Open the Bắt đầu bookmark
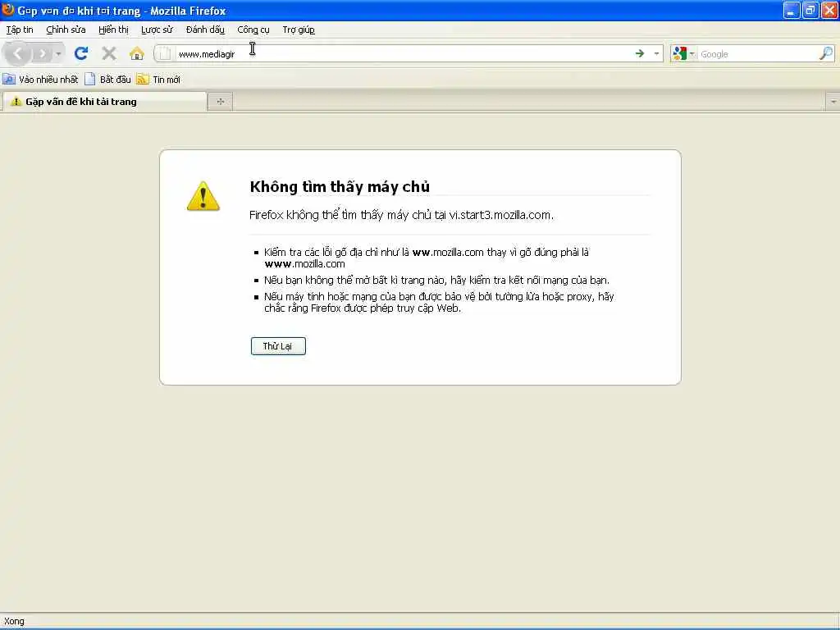 [x=108, y=80]
